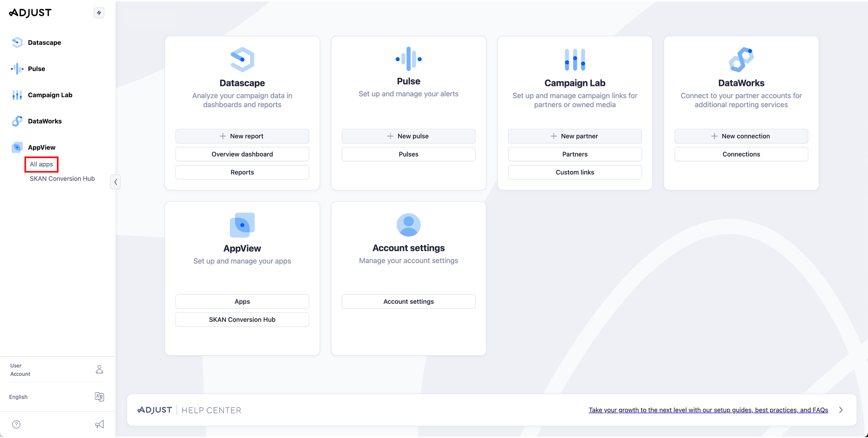Create a New report
This screenshot has width=868, height=438.
242,136
